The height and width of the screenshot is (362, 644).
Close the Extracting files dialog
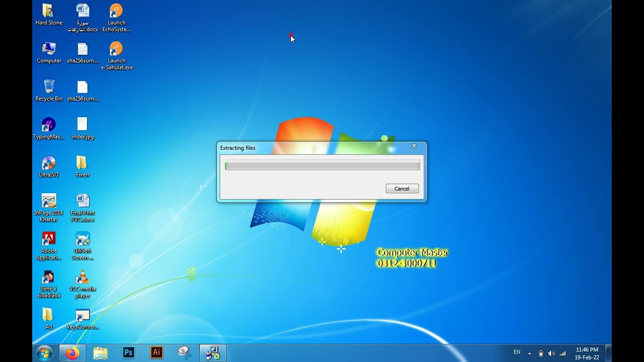coord(414,146)
